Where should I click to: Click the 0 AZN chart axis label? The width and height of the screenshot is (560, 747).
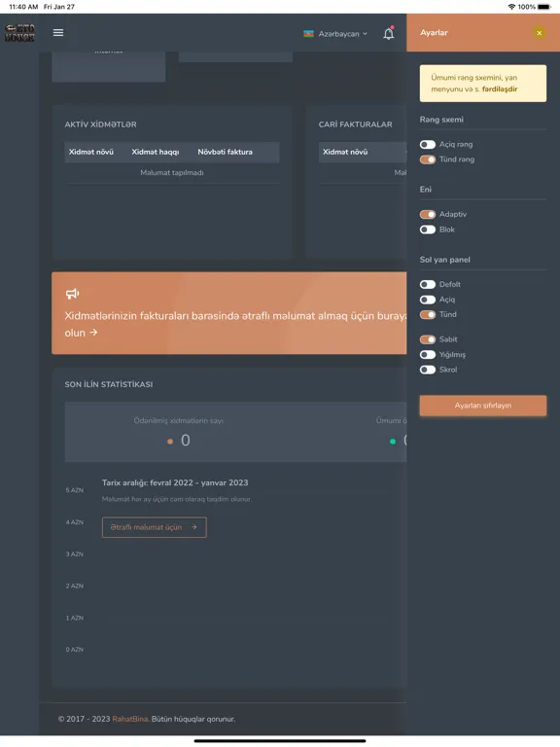point(74,650)
